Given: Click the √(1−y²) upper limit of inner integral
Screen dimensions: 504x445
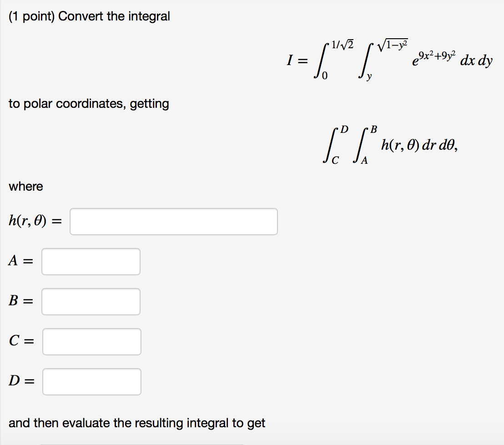Looking at the screenshot, I should [x=393, y=45].
